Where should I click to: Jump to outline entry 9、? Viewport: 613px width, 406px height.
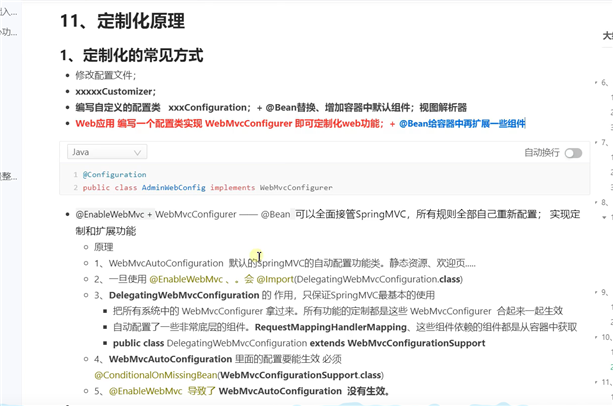pos(605,292)
